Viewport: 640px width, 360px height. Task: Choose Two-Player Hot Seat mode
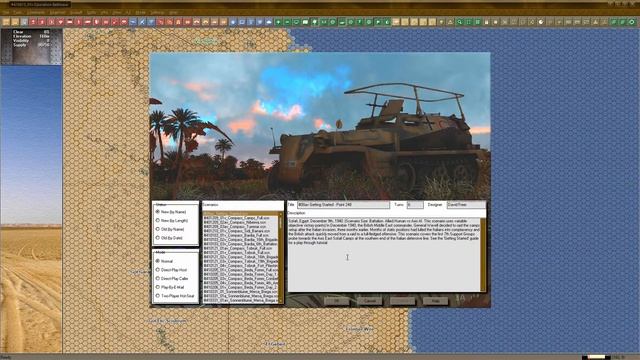175,296
